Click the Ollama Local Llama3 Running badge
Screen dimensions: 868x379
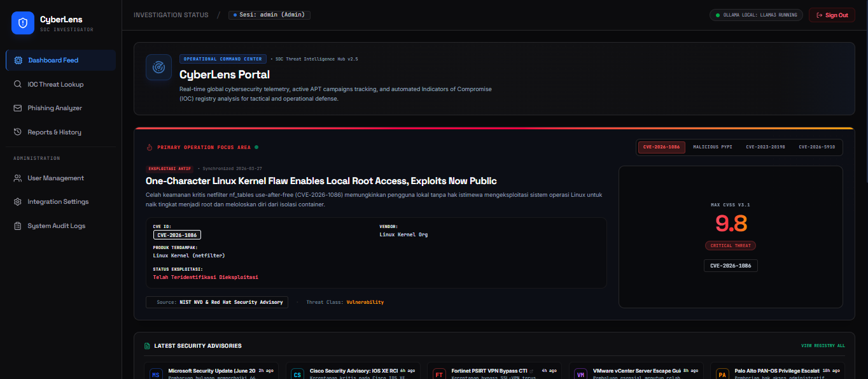click(756, 15)
